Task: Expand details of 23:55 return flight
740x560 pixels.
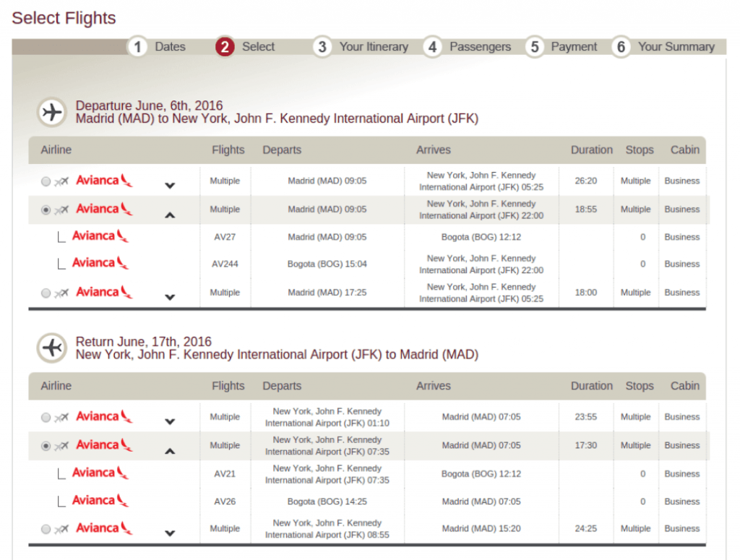Action: coord(170,421)
